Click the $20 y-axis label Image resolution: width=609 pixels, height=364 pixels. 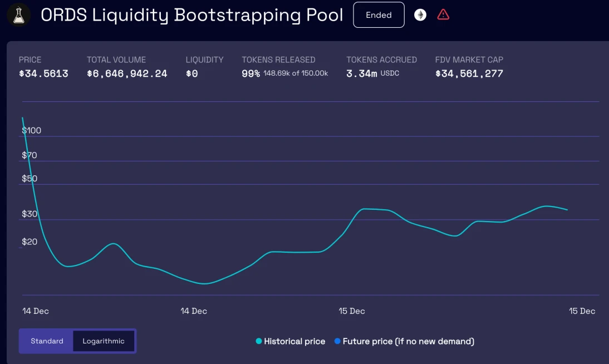click(30, 242)
